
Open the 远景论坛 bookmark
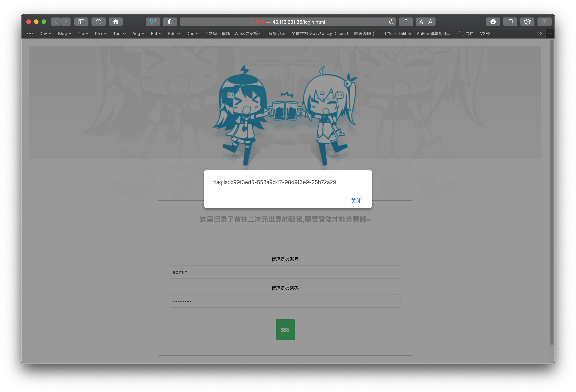point(277,34)
